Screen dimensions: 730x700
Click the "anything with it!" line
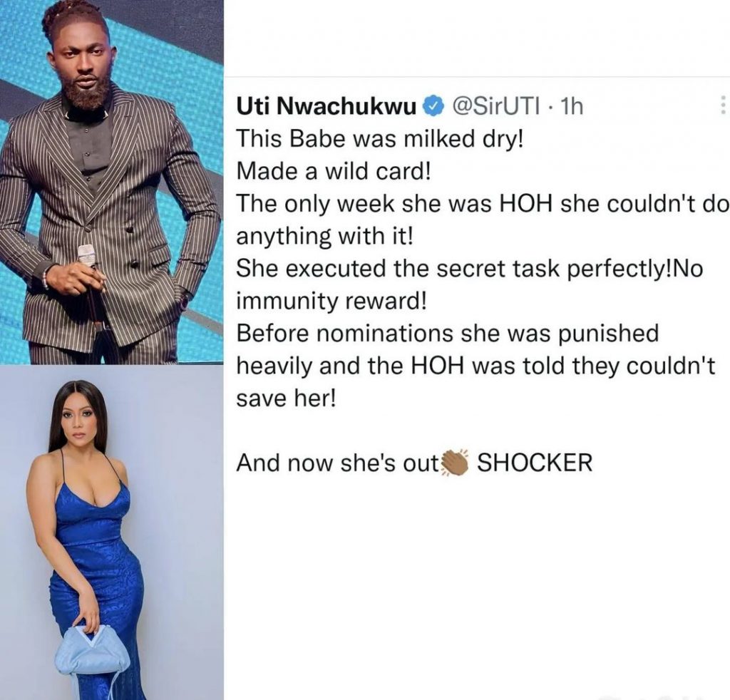tap(324, 237)
